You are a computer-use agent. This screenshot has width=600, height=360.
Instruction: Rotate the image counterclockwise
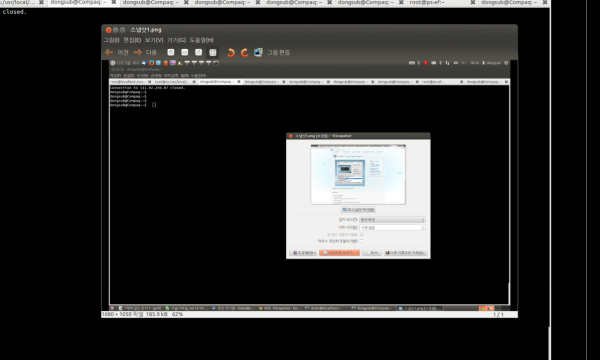click(x=231, y=52)
